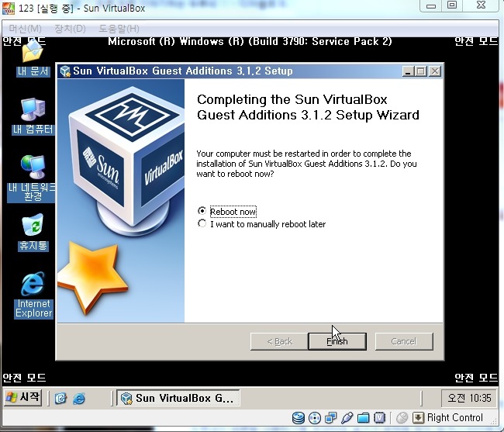Minimize the Guest Additions Setup dialog
Viewport: 504px width, 432px height.
(x=408, y=71)
